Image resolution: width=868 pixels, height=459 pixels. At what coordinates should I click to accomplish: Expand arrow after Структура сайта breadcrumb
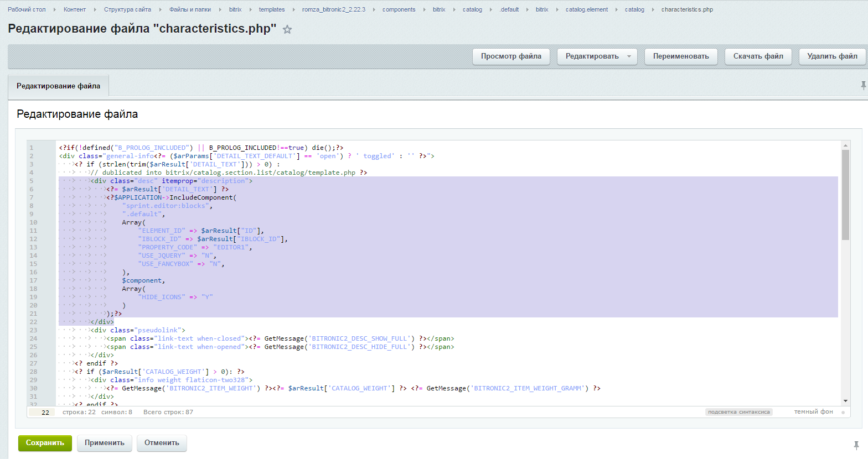click(161, 9)
